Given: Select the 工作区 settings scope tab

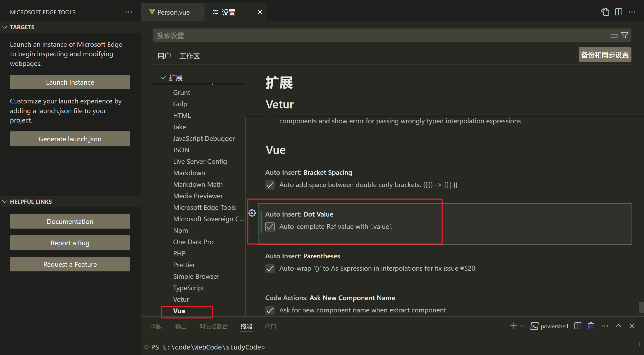Looking at the screenshot, I should pyautogui.click(x=189, y=56).
